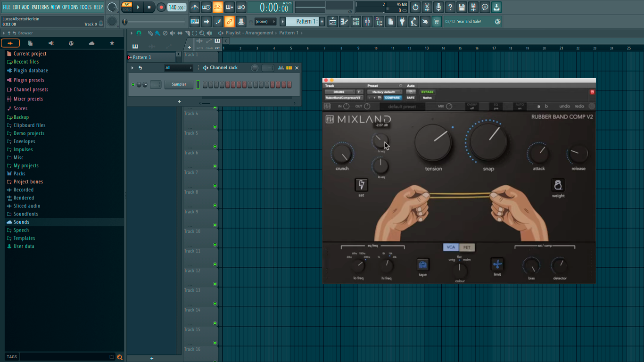644x362 pixels.
Task: Select FET compressor mode
Action: [467, 247]
